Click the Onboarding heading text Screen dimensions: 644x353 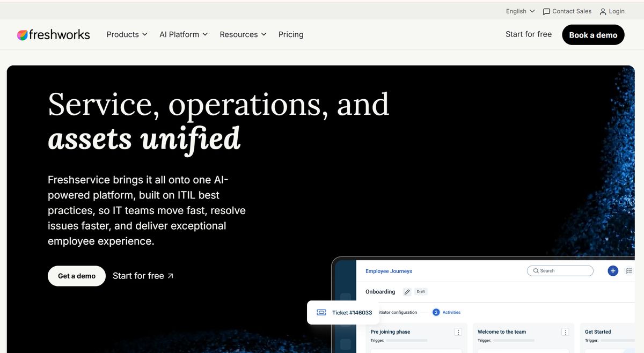tap(380, 292)
